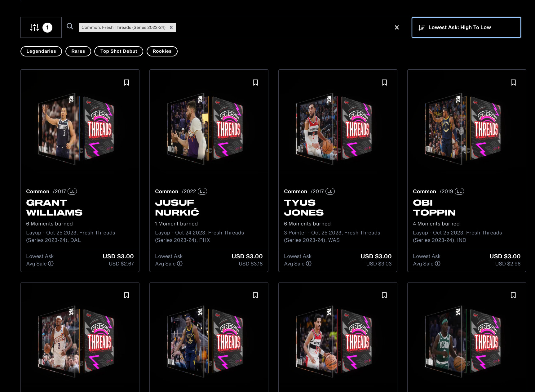This screenshot has height=392, width=535.
Task: Bookmark the Tyus Jones moment
Action: coord(384,82)
